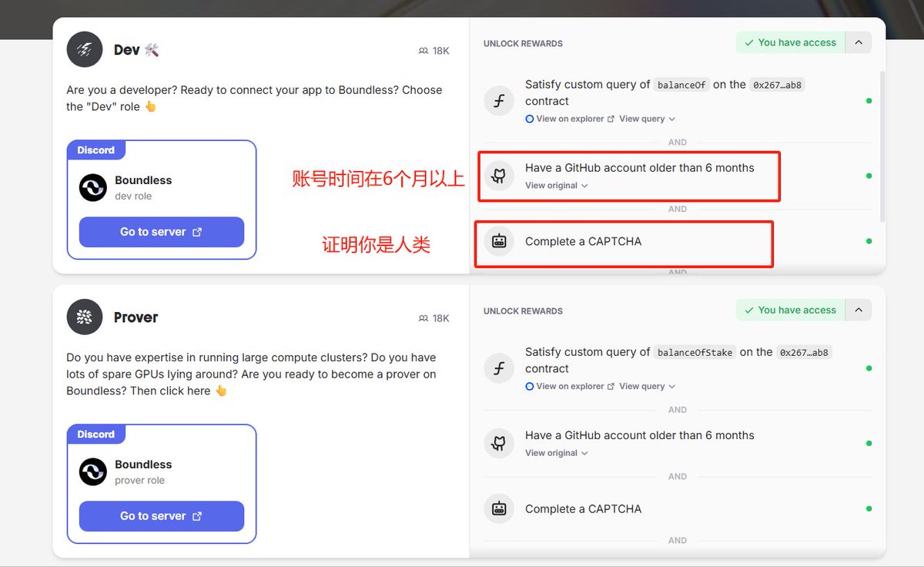Screen dimensions: 924x567
Task: Collapse the Prover role requirements chevron
Action: point(859,310)
